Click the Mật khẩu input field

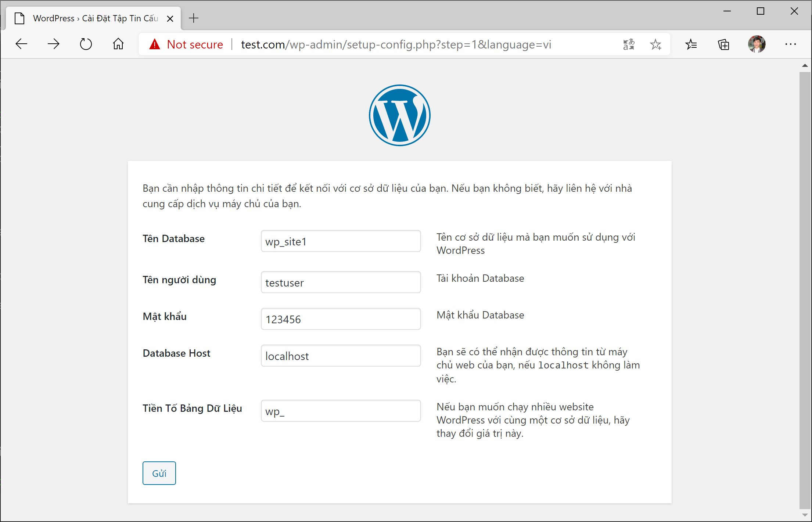pyautogui.click(x=341, y=319)
